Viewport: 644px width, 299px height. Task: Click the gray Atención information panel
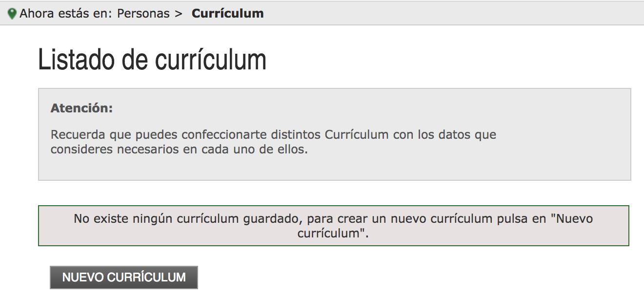coord(335,134)
